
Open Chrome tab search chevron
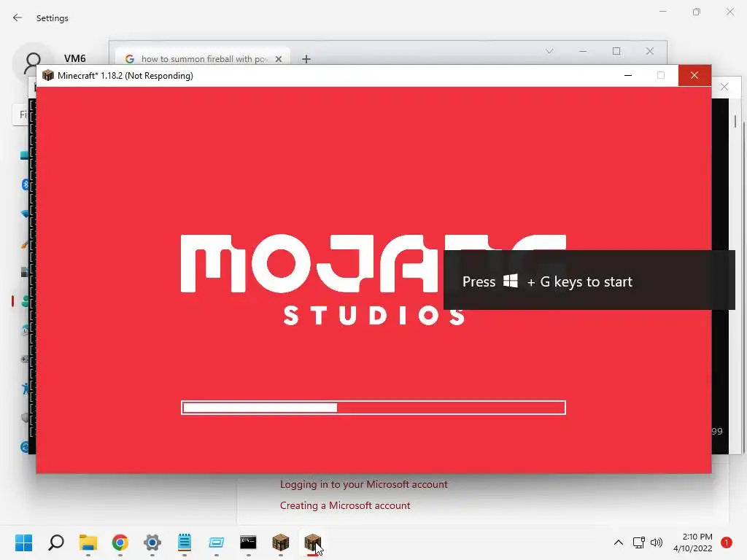point(549,51)
